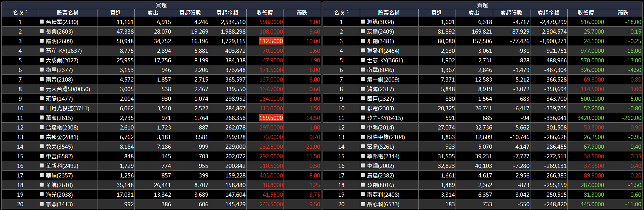Click the stock name 南電(8046)
This screenshot has width=644, height=210.
click(x=380, y=70)
